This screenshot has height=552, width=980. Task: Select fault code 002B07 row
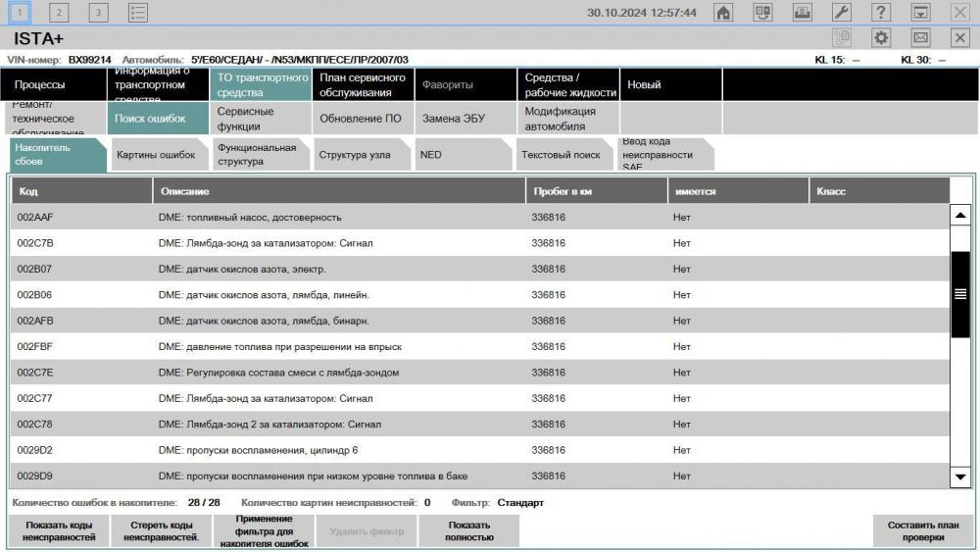479,269
